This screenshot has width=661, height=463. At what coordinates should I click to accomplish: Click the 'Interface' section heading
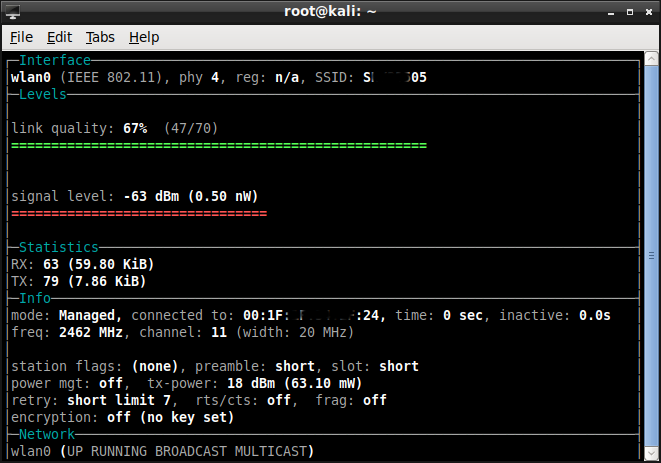[x=55, y=60]
